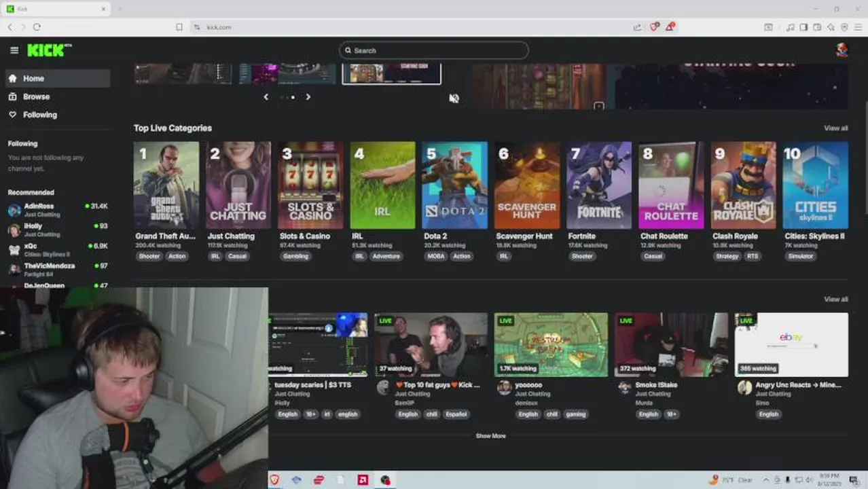Select the gaming tag on the yoooooo stream
This screenshot has height=489, width=868.
pyautogui.click(x=575, y=414)
